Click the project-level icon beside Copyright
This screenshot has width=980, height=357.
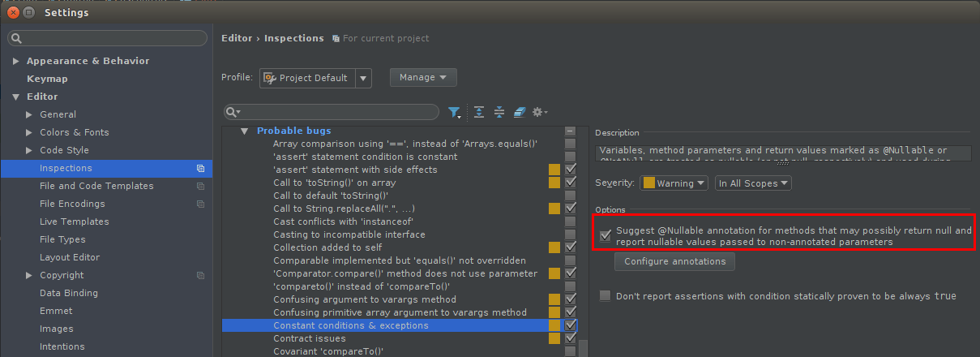(200, 275)
